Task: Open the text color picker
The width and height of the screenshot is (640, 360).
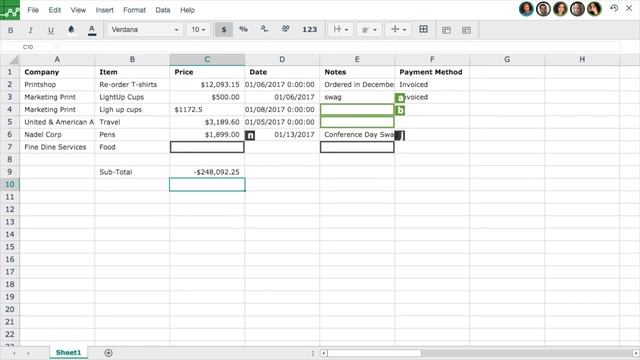Action: 92,30
